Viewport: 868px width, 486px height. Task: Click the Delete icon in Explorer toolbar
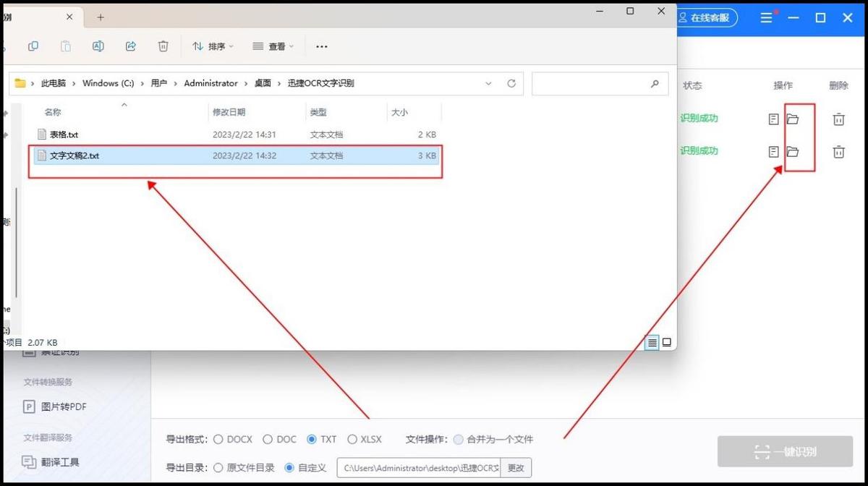coord(163,46)
